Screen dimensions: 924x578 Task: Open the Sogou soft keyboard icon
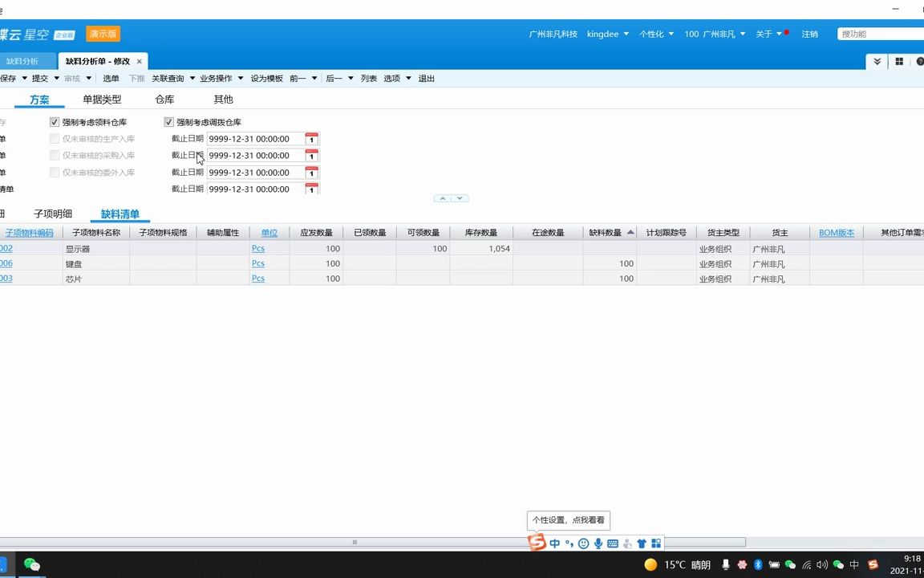(x=613, y=543)
